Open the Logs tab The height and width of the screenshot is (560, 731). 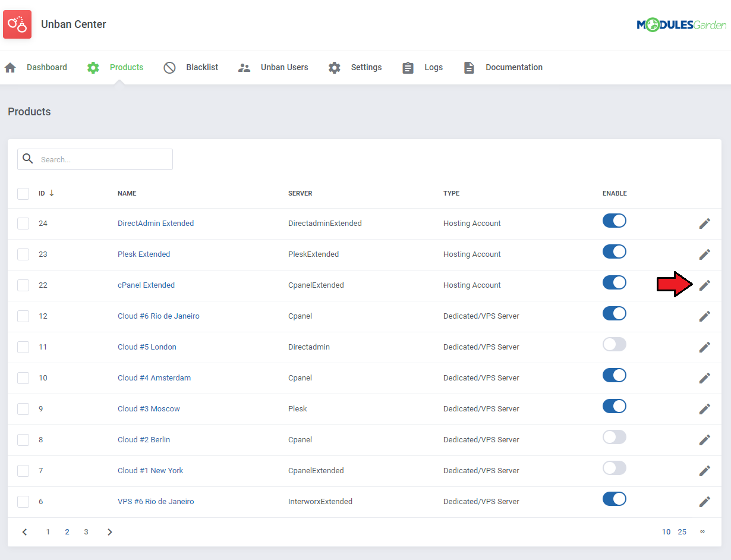pyautogui.click(x=434, y=68)
